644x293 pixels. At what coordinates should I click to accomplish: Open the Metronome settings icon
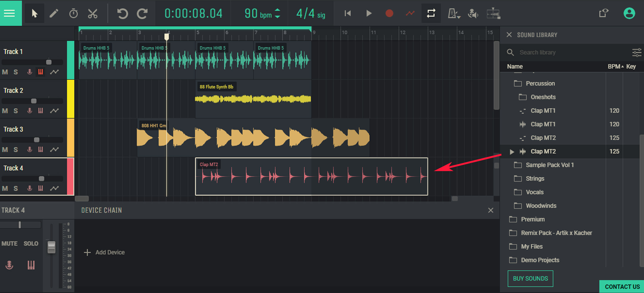(454, 13)
